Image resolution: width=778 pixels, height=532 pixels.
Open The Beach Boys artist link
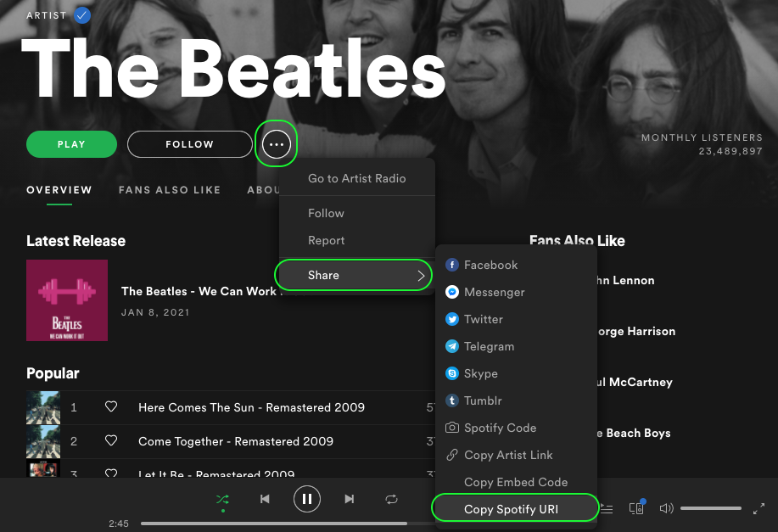pyautogui.click(x=634, y=434)
